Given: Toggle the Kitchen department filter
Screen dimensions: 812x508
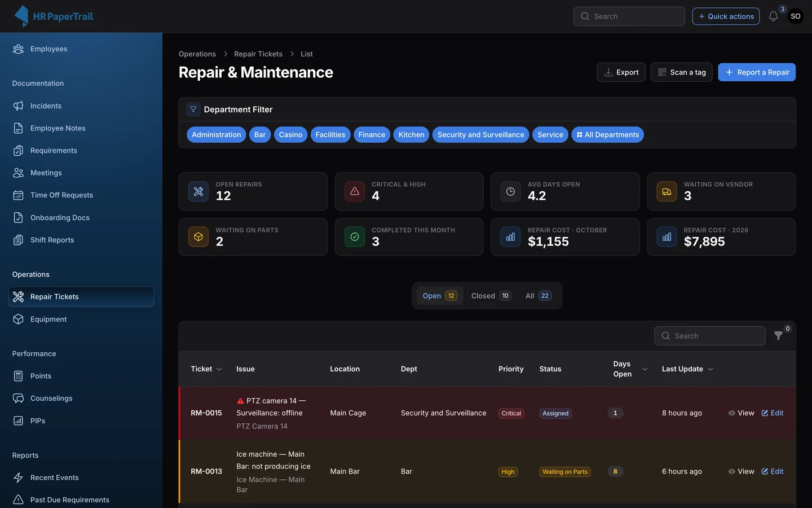Looking at the screenshot, I should coord(411,135).
